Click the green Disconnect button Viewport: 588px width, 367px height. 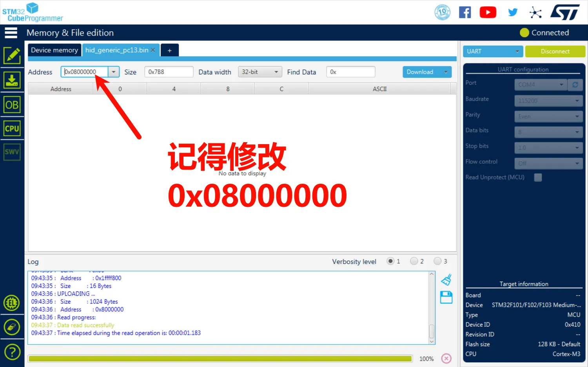click(x=555, y=51)
